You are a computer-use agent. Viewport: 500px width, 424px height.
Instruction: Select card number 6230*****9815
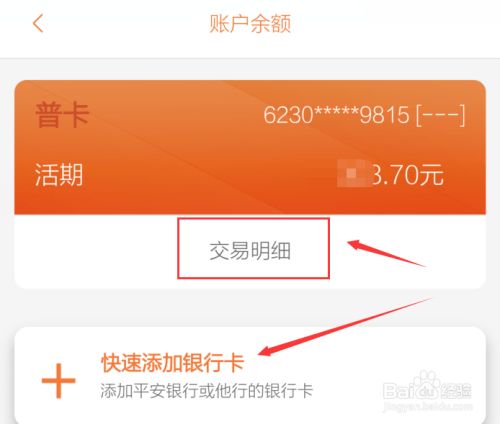tap(336, 115)
